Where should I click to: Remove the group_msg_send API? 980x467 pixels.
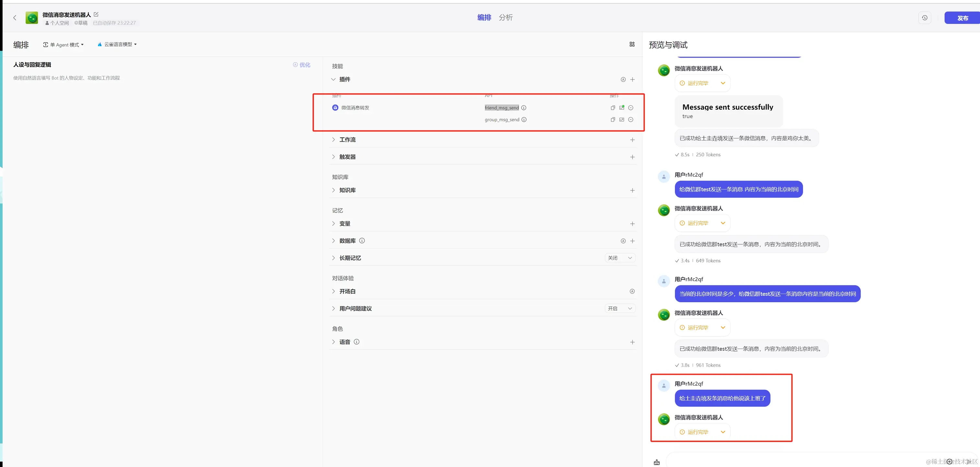tap(630, 120)
